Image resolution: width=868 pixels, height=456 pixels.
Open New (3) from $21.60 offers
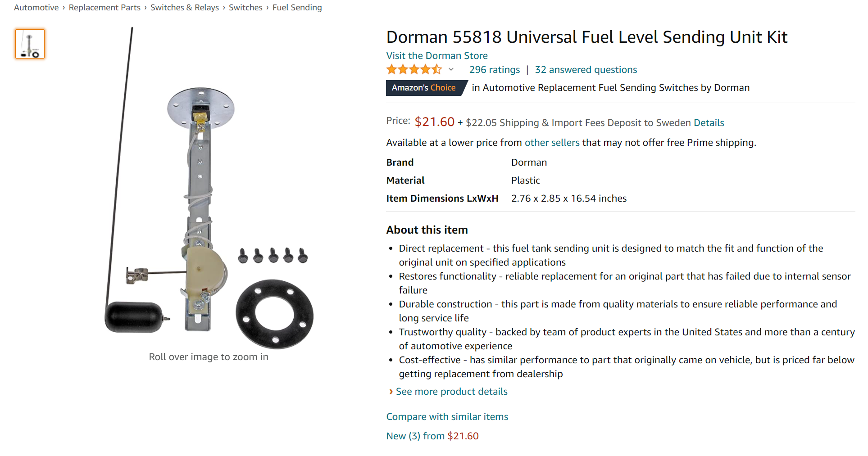pyautogui.click(x=432, y=436)
